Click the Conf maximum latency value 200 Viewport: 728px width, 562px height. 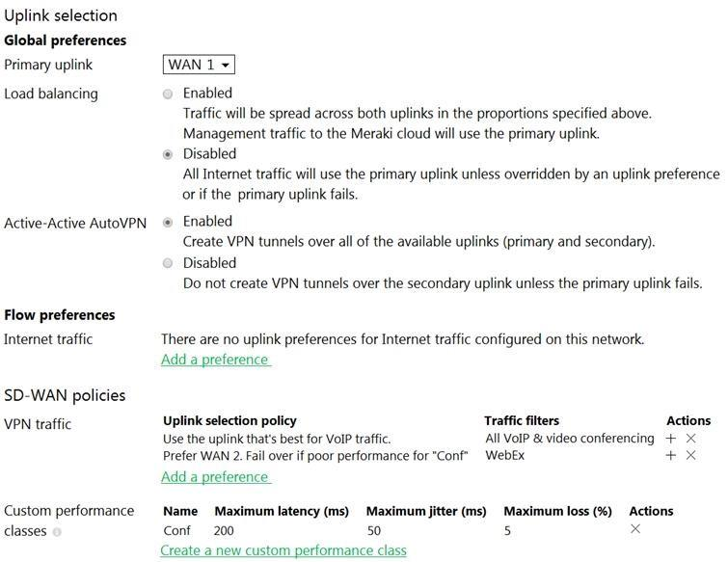[x=225, y=530]
